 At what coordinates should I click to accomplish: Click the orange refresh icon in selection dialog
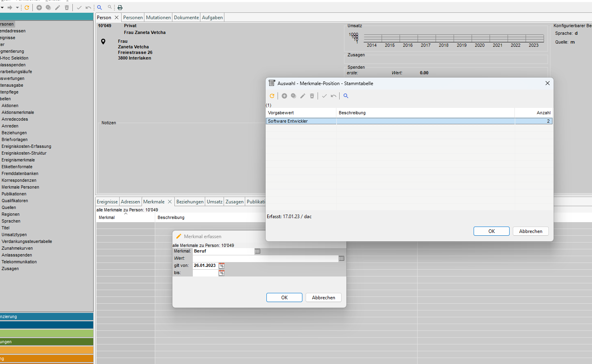point(272,96)
